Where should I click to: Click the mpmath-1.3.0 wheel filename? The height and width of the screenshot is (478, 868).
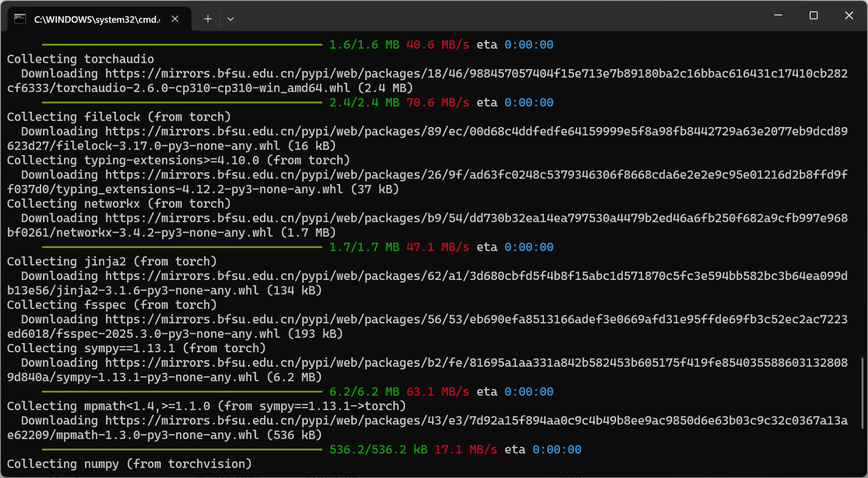158,435
